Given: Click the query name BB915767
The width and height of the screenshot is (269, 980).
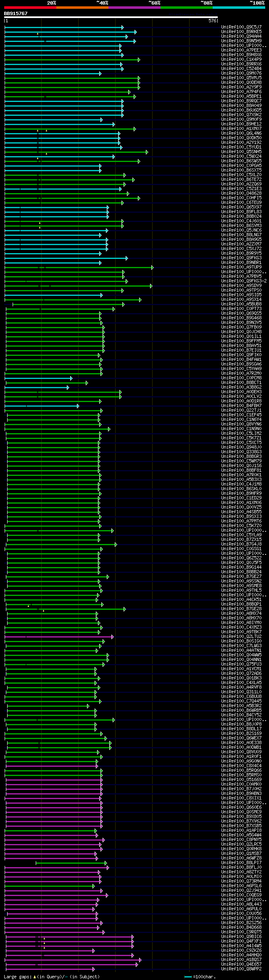Looking at the screenshot, I should point(16,13).
